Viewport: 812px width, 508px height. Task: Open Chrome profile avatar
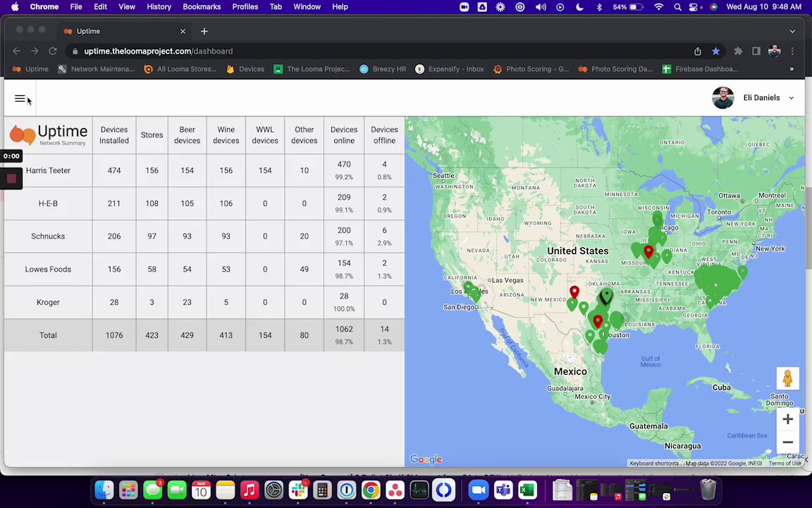774,52
